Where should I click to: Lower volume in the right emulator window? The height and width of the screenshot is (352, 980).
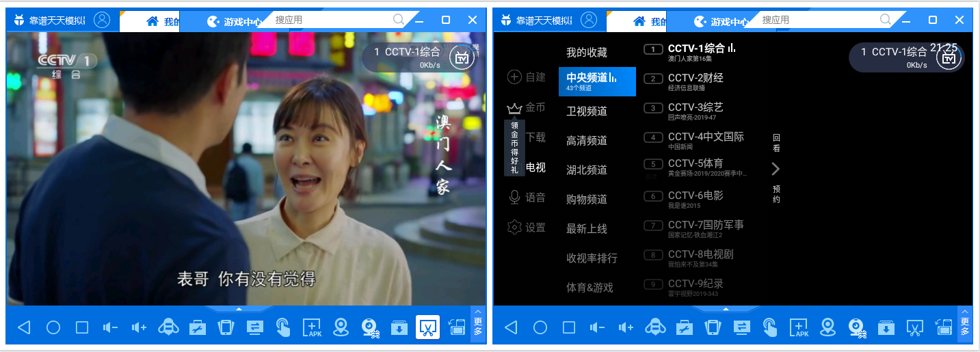[x=597, y=327]
